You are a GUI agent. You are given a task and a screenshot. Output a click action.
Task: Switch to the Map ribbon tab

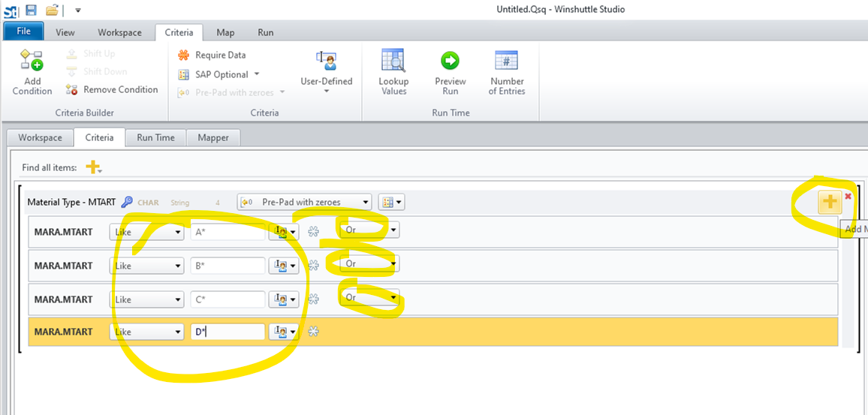pos(225,33)
